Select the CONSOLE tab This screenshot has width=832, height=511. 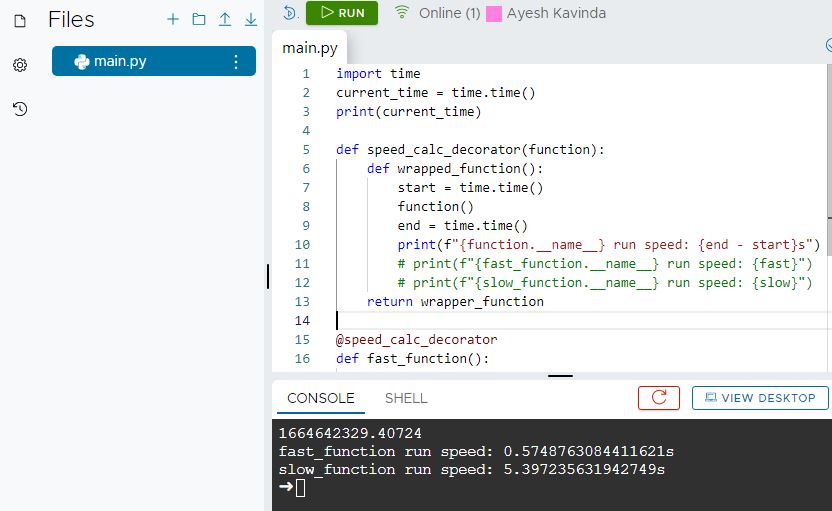click(x=320, y=399)
